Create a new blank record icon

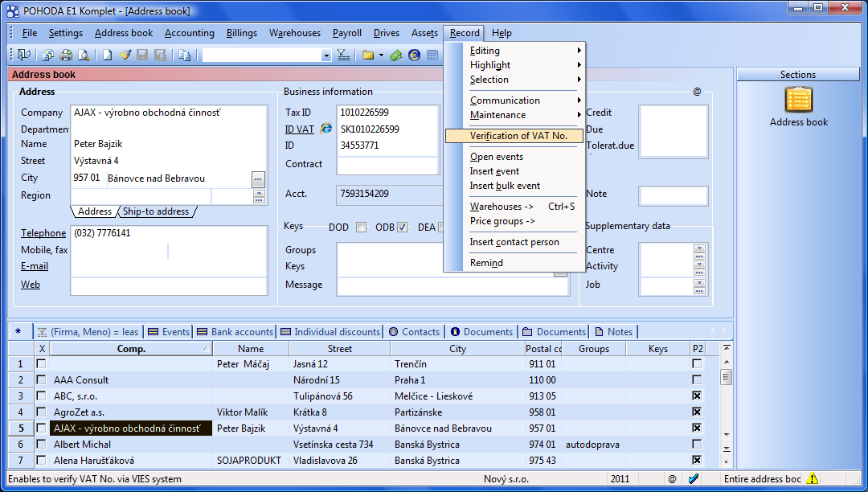click(108, 55)
